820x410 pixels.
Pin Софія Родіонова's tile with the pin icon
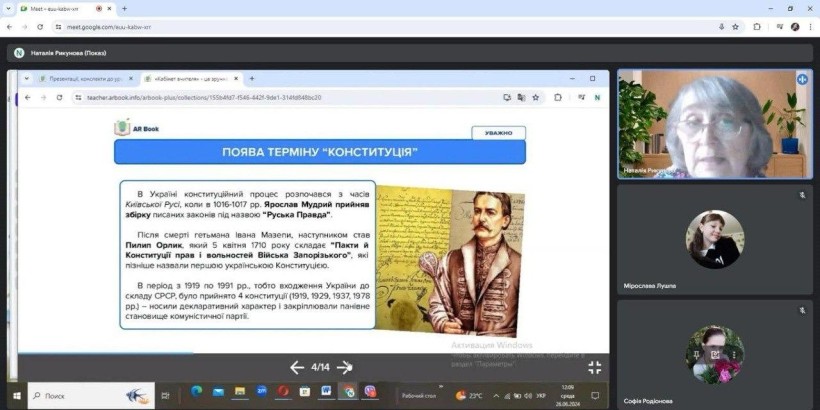(697, 354)
